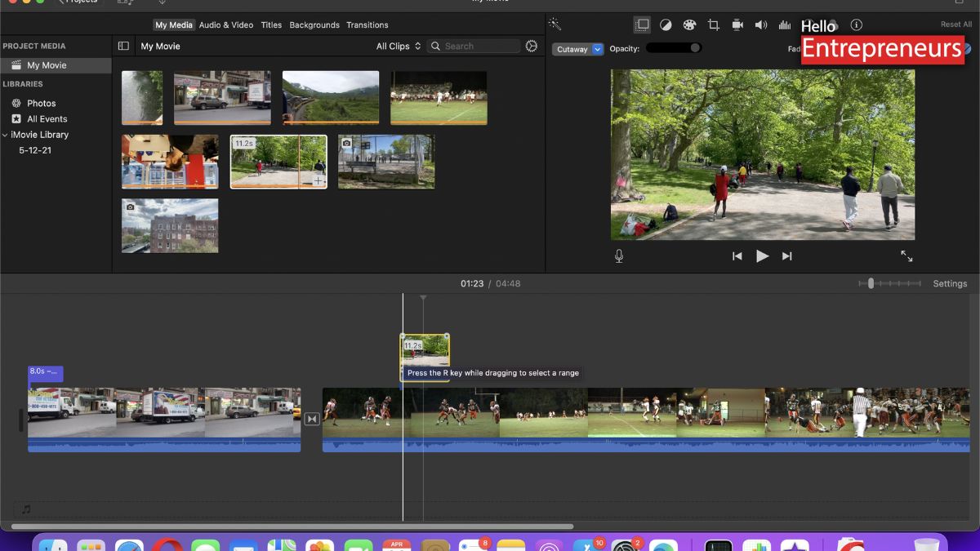Select the brick building photo thumbnail
Viewport: 980px width, 551px height.
[x=170, y=225]
